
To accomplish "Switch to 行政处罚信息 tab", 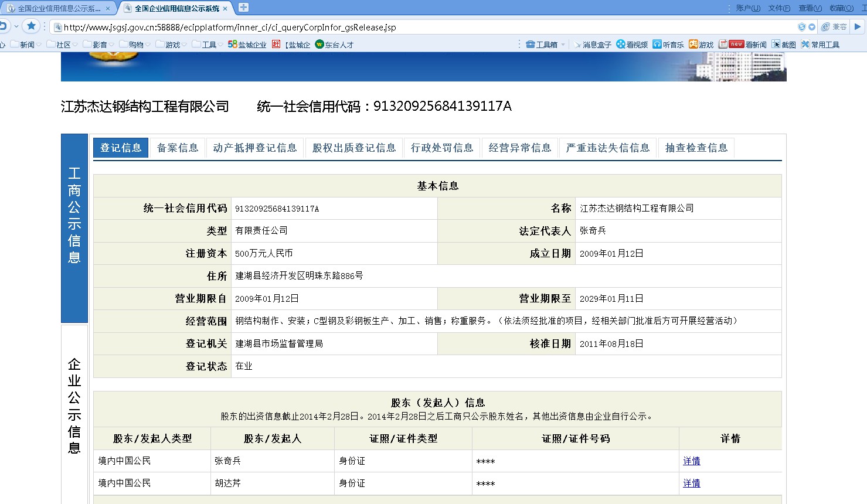I will coord(442,148).
